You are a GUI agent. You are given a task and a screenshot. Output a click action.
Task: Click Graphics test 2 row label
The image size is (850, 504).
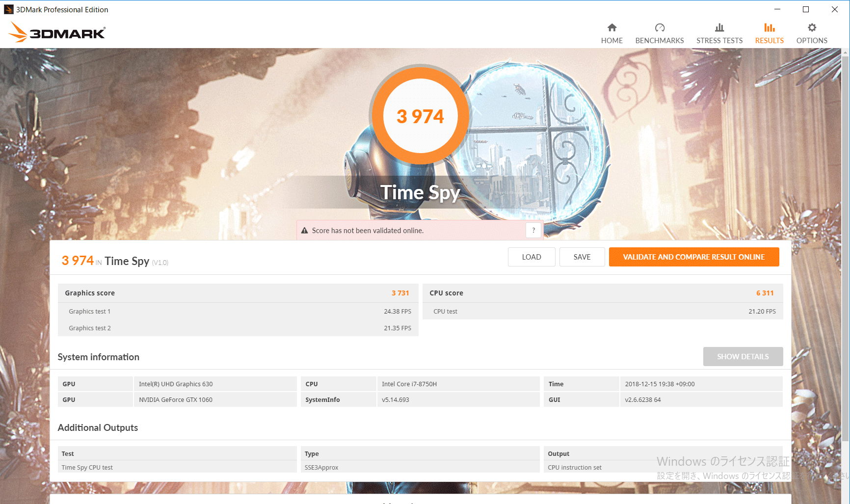[90, 328]
